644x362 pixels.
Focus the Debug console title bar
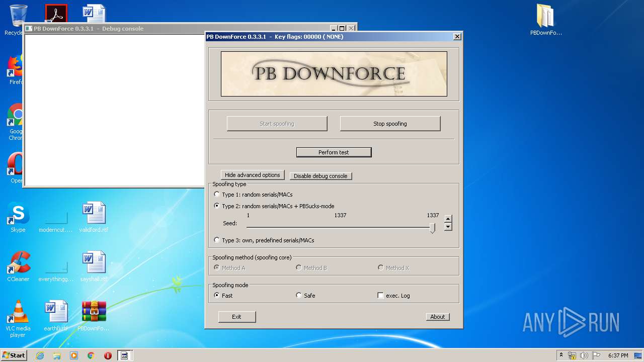(x=176, y=29)
